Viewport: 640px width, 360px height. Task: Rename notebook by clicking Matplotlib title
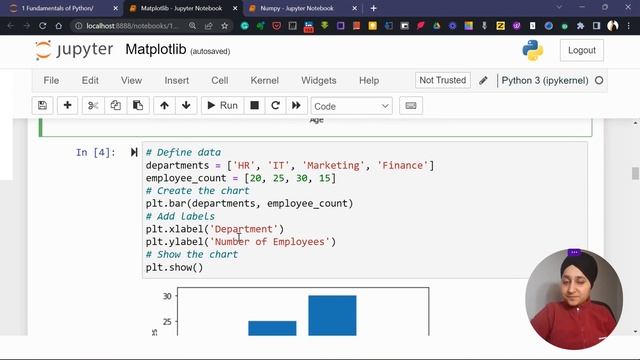[x=156, y=49]
